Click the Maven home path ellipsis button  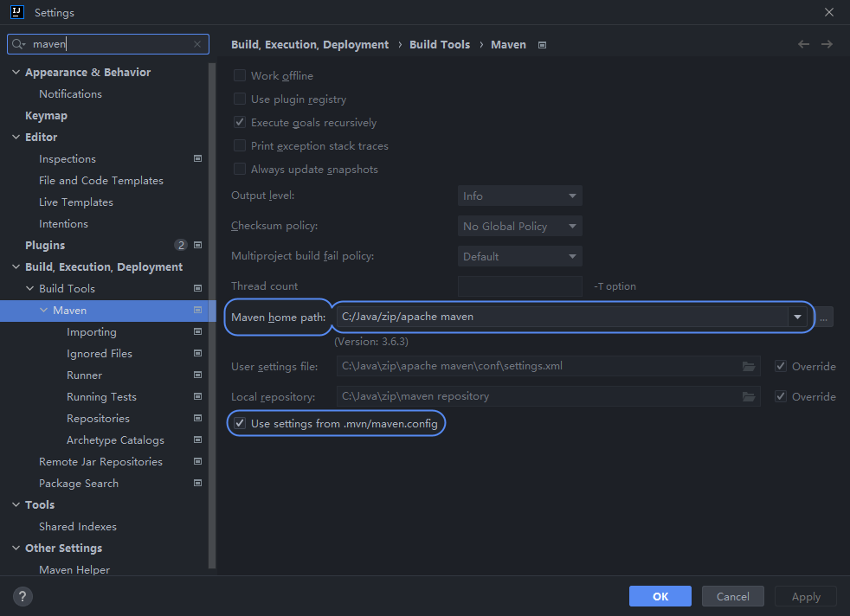824,318
